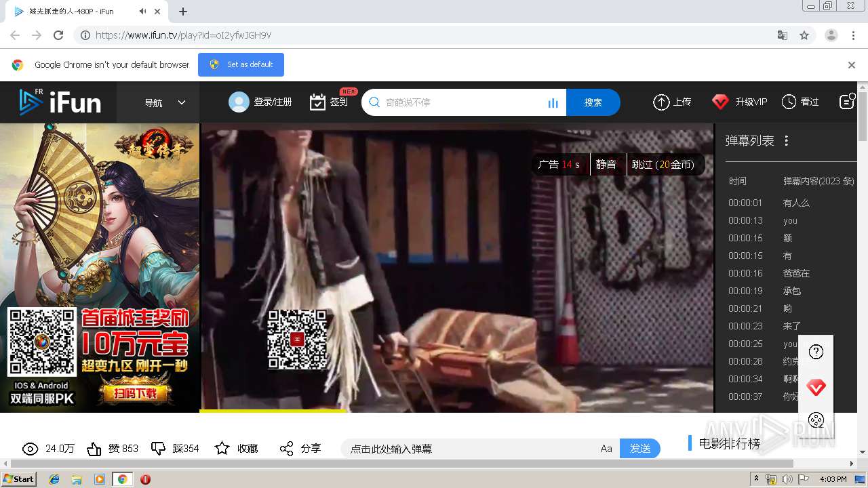
Task: Click the floating film reel icon
Action: coord(816,420)
